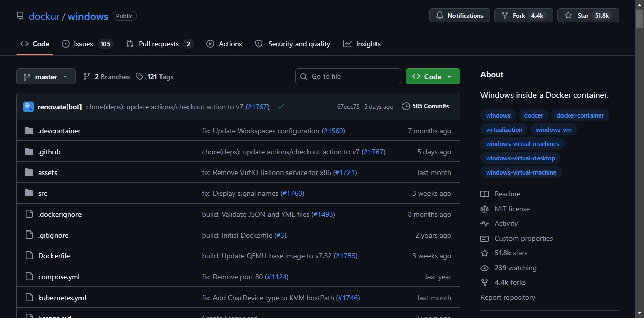Open the kubernetes.yml file name
The height and width of the screenshot is (318, 644).
coord(62,298)
